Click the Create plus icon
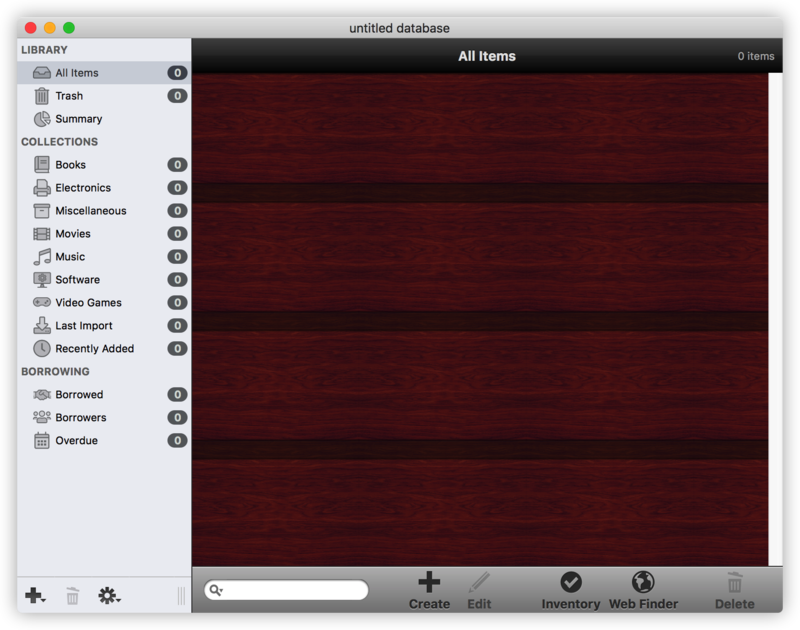Image resolution: width=800 pixels, height=630 pixels. (x=429, y=582)
